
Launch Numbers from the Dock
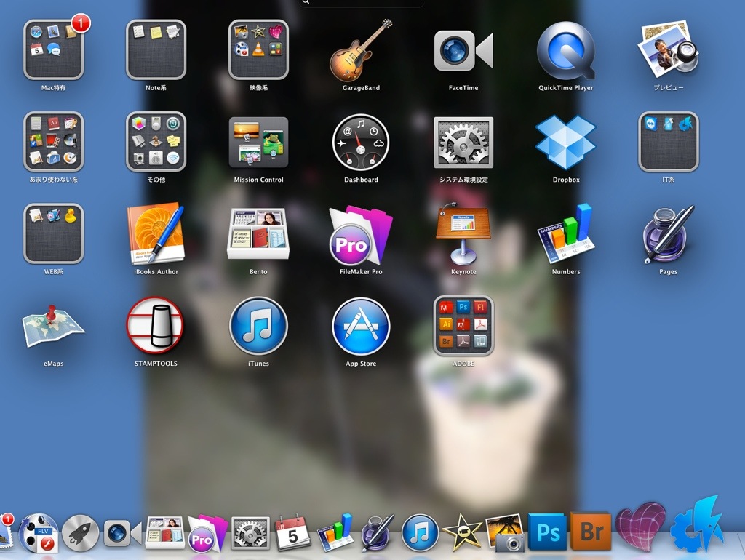[335, 532]
